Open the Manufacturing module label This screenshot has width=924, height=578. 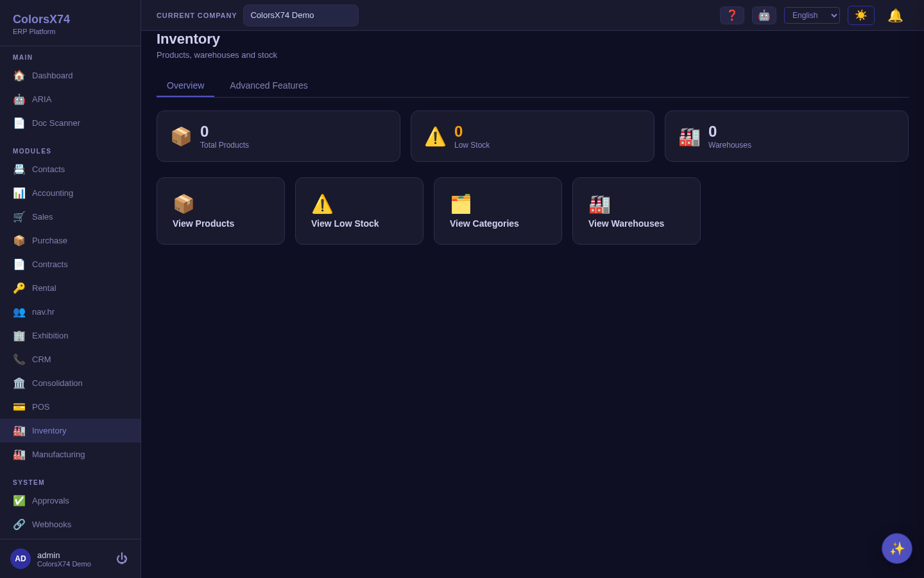(58, 455)
